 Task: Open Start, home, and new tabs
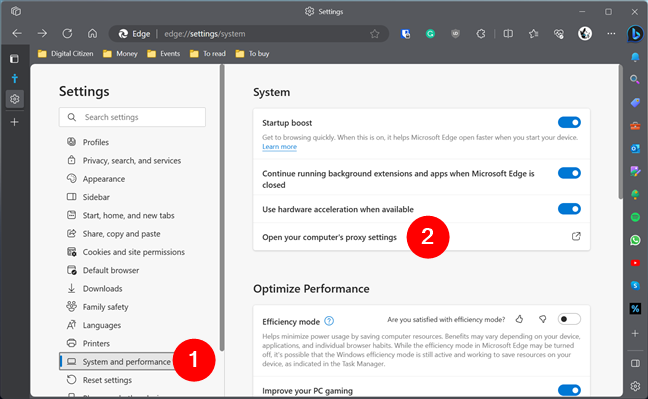tap(129, 215)
